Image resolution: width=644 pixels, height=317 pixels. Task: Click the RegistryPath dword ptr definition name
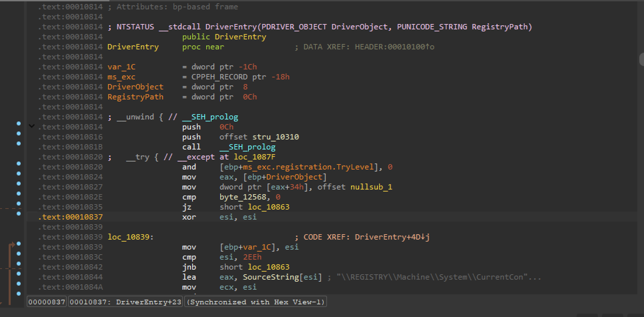[135, 97]
